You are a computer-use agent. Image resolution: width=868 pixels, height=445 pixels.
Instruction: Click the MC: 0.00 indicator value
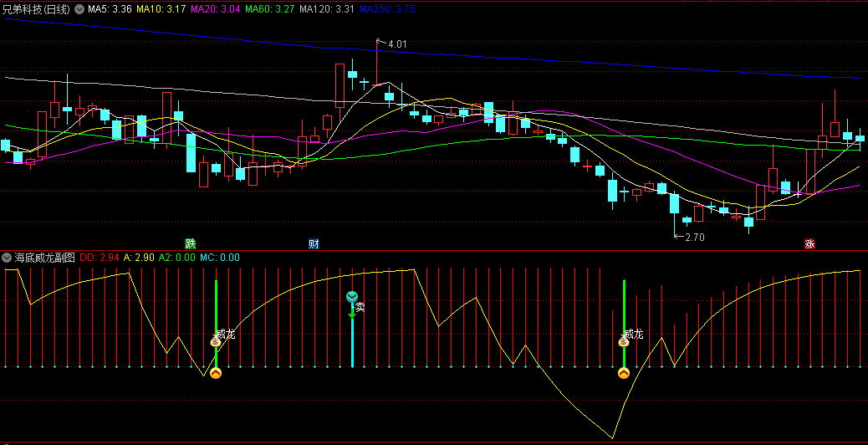(220, 258)
